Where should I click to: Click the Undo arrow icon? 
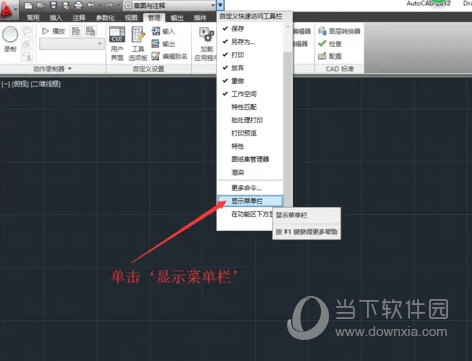coord(91,5)
